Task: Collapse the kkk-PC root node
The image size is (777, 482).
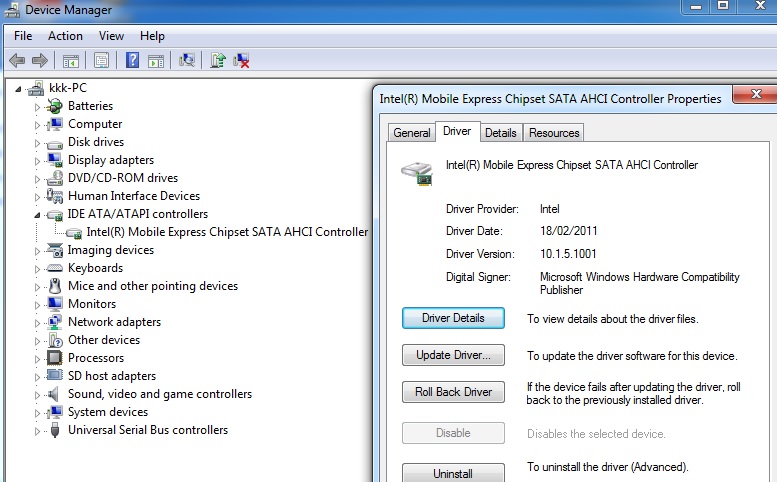Action: pyautogui.click(x=18, y=89)
